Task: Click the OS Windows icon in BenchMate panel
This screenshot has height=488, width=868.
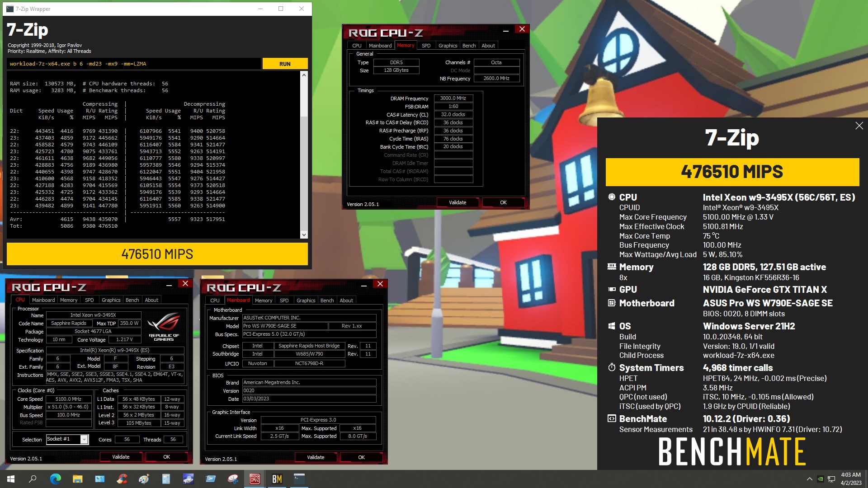Action: click(x=612, y=326)
